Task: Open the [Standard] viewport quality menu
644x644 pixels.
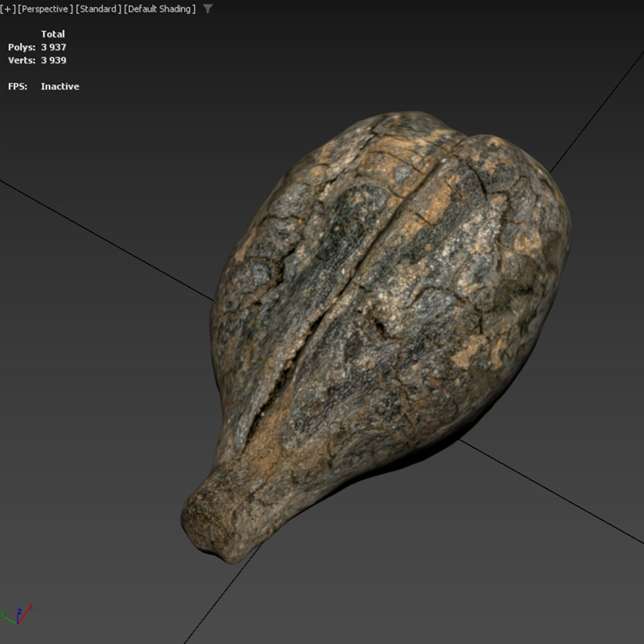Action: tap(98, 9)
